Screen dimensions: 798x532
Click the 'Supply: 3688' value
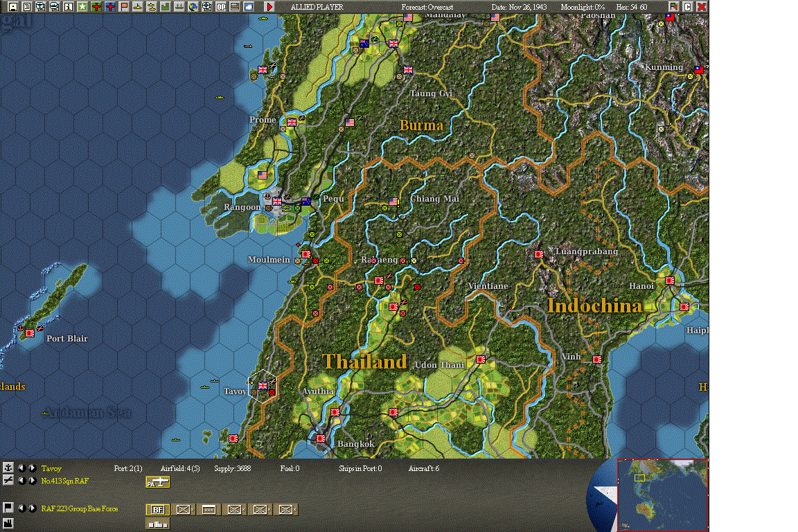pos(232,468)
